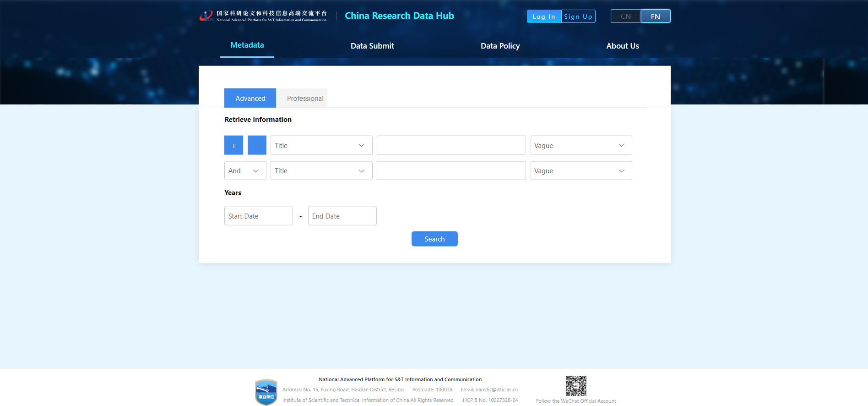Select the Advanced search tab
Viewport: 868px width, 406px height.
(250, 98)
